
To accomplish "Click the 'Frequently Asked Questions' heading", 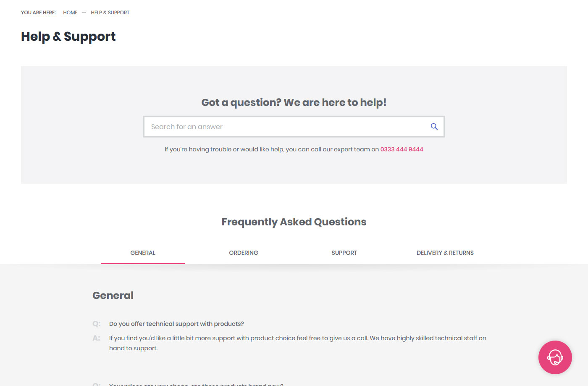I will 294,222.
